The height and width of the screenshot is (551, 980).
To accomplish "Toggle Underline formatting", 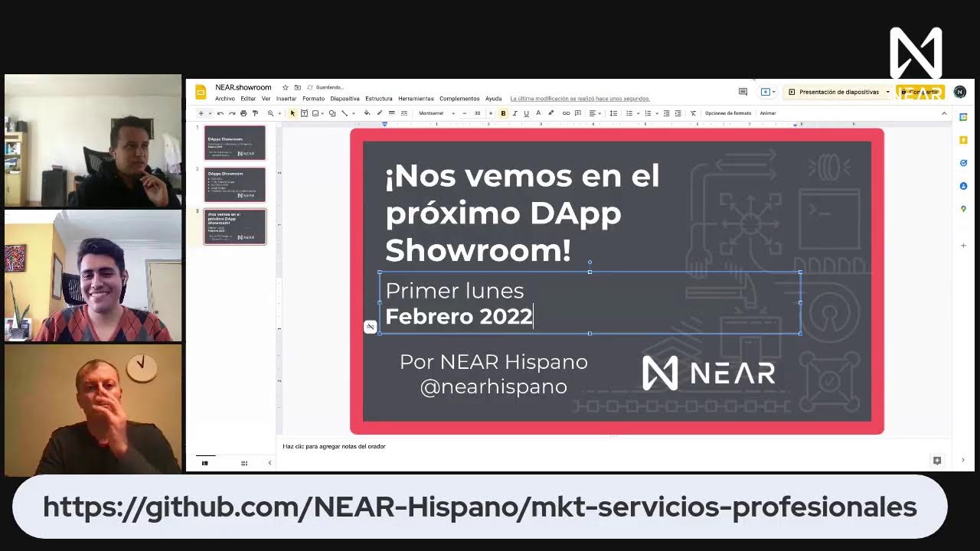I will [526, 113].
